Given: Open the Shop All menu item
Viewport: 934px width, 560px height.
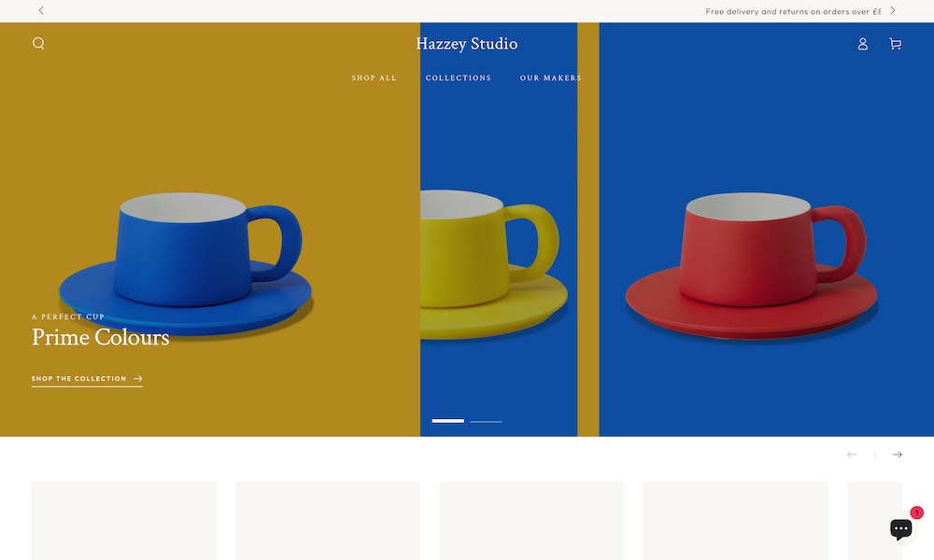Looking at the screenshot, I should (374, 78).
